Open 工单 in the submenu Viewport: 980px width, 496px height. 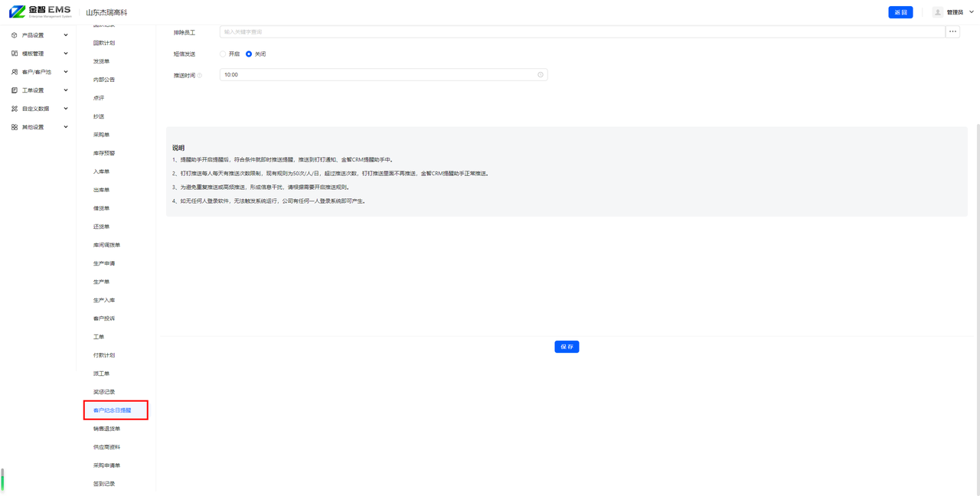tap(99, 337)
